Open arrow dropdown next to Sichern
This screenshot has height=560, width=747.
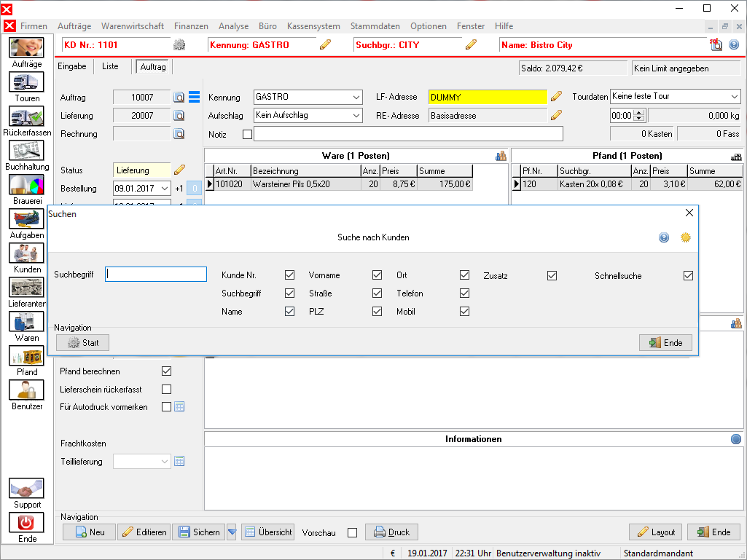[232, 532]
